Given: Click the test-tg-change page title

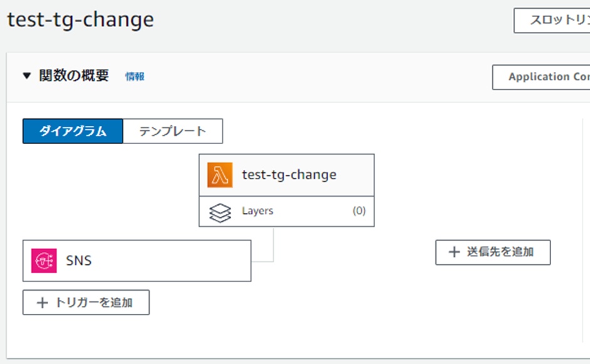Looking at the screenshot, I should [x=80, y=19].
